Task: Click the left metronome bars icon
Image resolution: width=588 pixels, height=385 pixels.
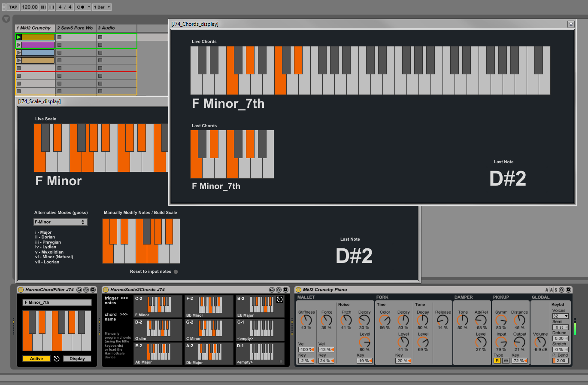Action: tap(43, 7)
